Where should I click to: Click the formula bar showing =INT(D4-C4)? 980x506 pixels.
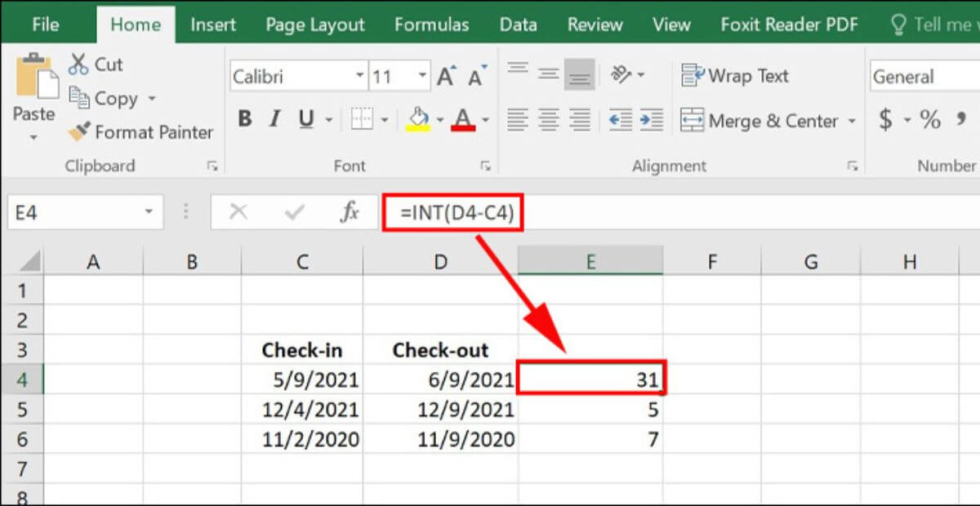click(x=678, y=213)
